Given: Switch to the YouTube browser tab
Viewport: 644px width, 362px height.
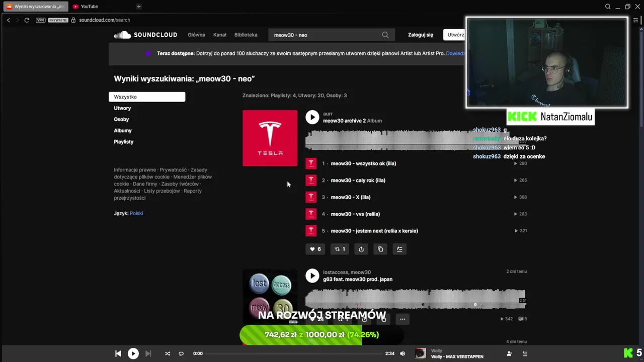Looking at the screenshot, I should (x=86, y=7).
